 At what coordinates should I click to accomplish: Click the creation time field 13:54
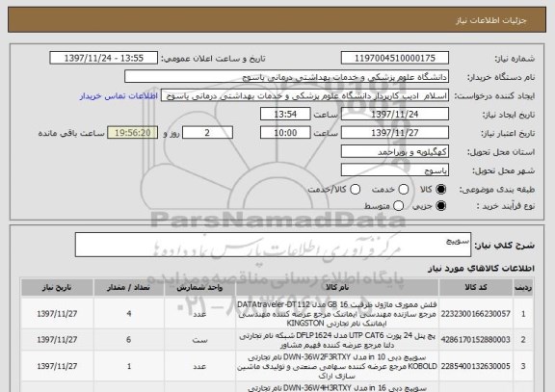(x=285, y=114)
